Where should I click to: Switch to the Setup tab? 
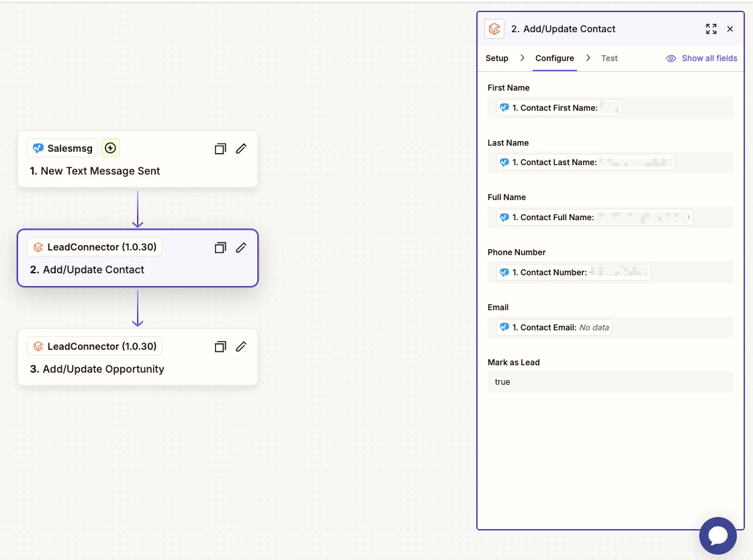coord(496,58)
